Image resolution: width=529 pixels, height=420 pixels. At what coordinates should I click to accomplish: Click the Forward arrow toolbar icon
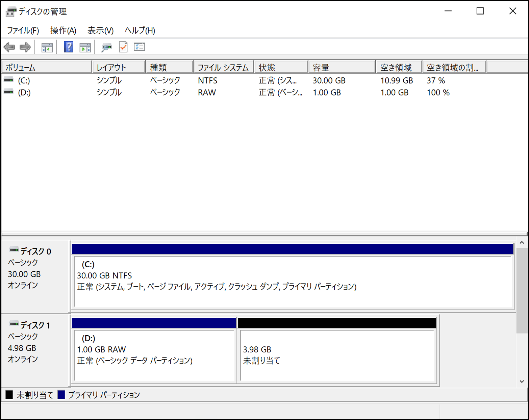[25, 47]
